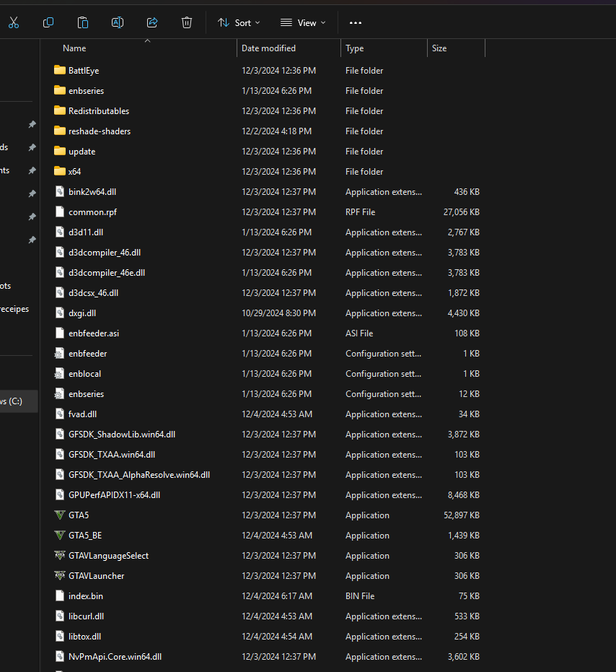The image size is (616, 672).
Task: Select the Rename toolbar icon
Action: pyautogui.click(x=117, y=22)
